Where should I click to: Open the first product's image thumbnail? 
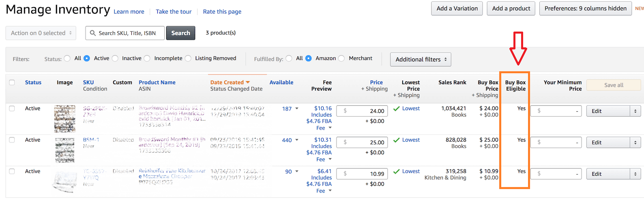pos(65,119)
